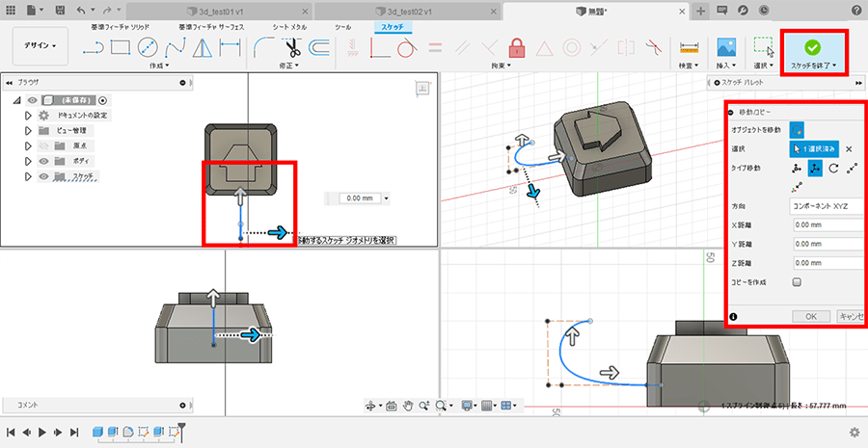The image size is (868, 448).
Task: Clear the selection with the X button
Action: coord(849,148)
